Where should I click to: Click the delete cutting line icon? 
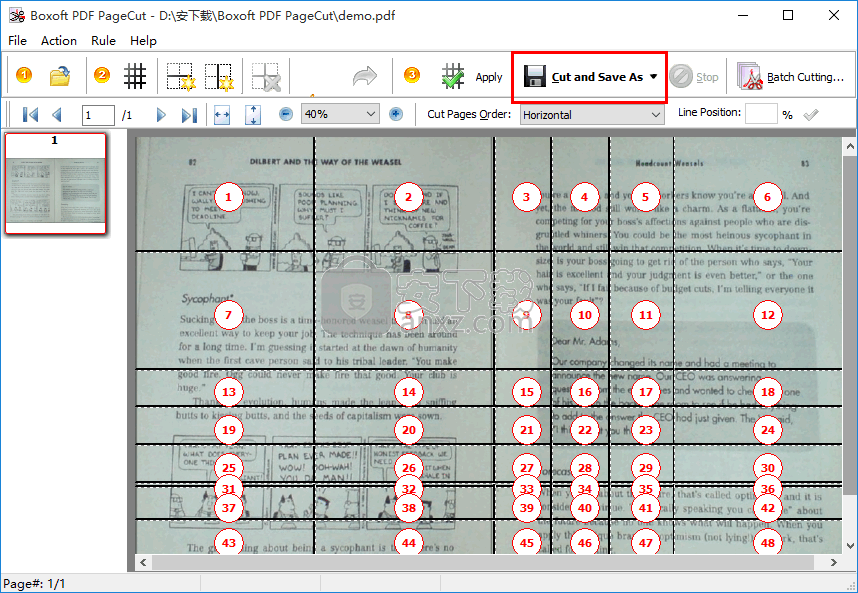(266, 77)
